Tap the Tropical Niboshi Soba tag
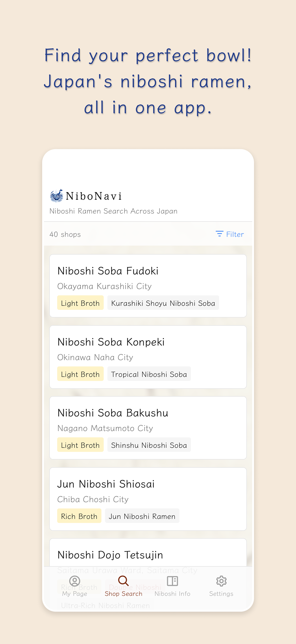Image resolution: width=296 pixels, height=644 pixels. [149, 374]
